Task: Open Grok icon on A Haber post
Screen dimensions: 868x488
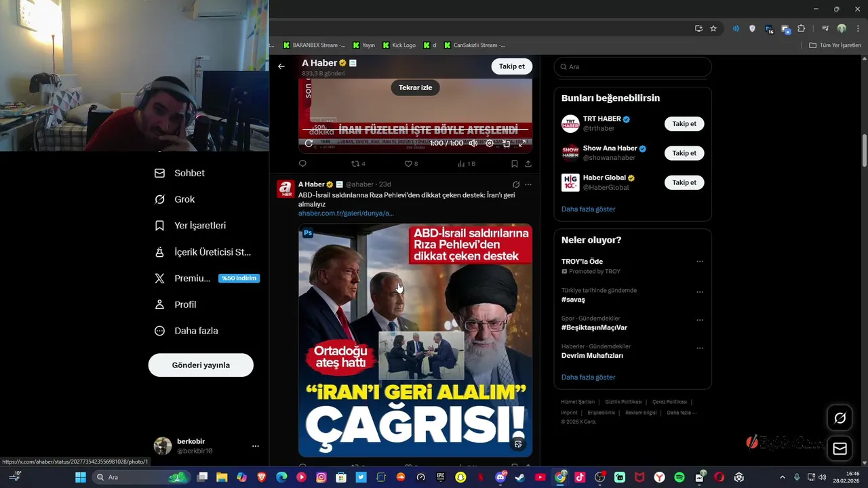Action: (516, 184)
